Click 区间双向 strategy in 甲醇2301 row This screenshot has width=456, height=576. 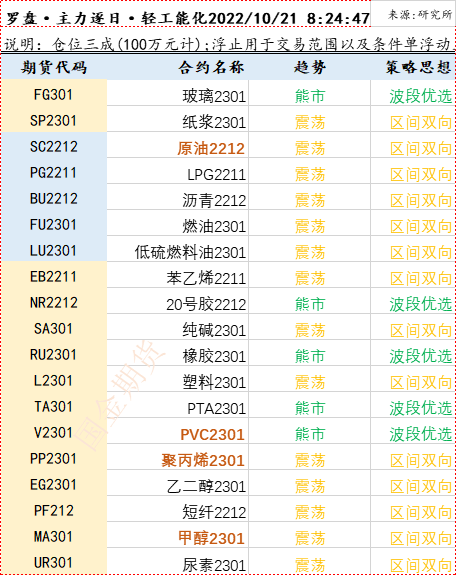point(421,539)
